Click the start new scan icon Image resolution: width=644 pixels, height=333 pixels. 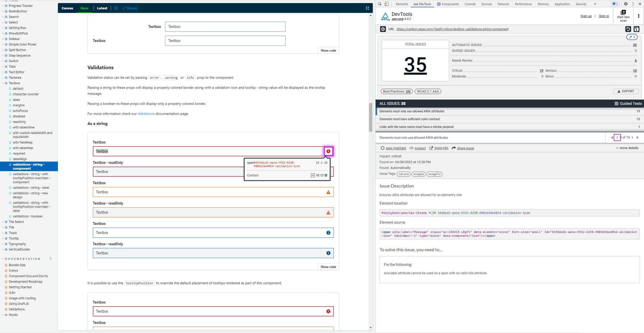(623, 13)
